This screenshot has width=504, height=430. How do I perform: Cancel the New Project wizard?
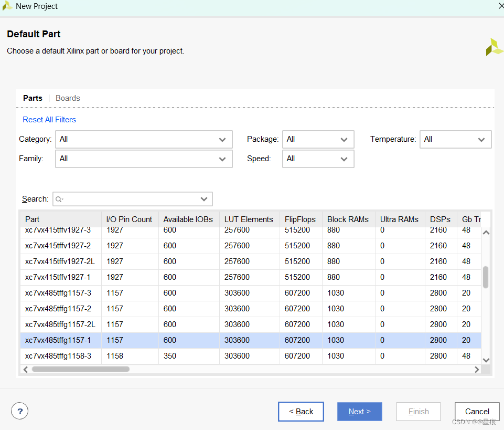(477, 411)
